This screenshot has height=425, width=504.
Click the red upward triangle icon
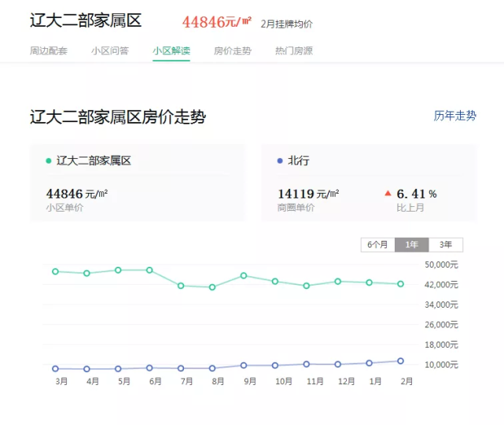click(x=388, y=194)
